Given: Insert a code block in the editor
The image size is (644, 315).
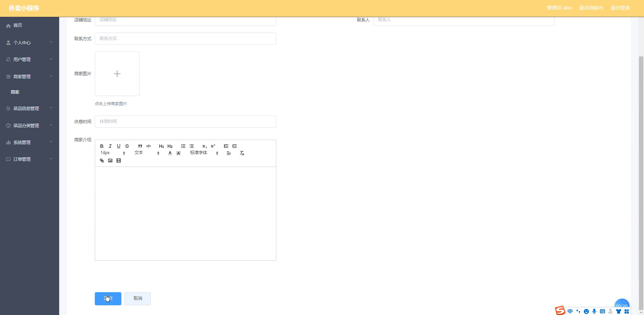Looking at the screenshot, I should click(x=149, y=146).
